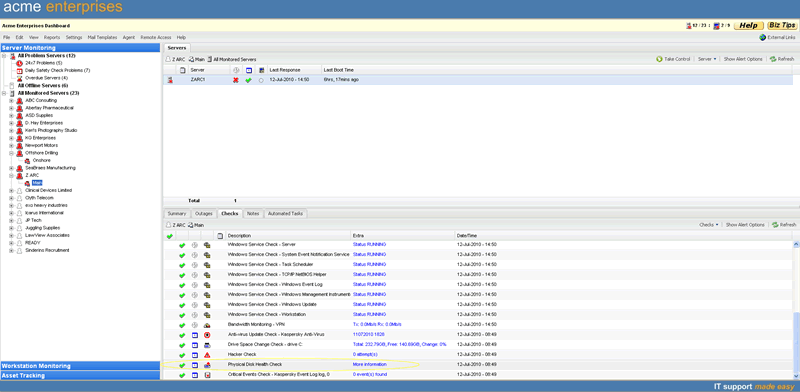This screenshot has height=392, width=800.
Task: Click the Overdue Servers hourglass icon
Action: tap(20, 78)
